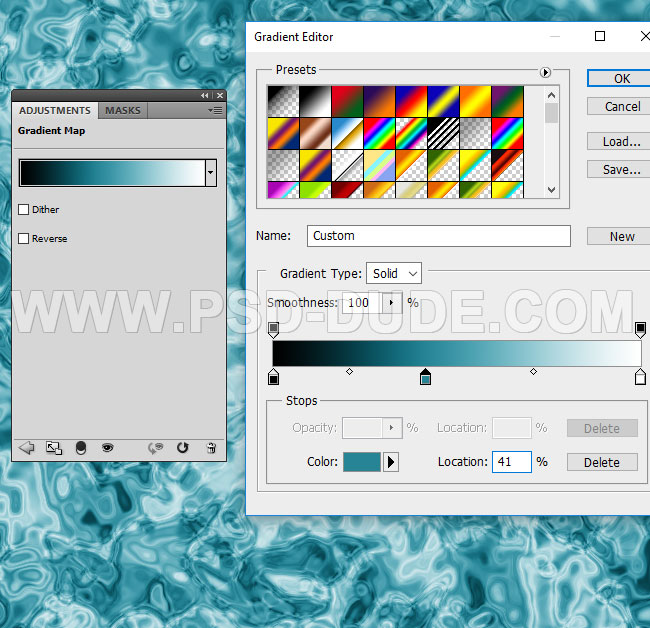
Task: Select the Adjustments tab
Action: [55, 111]
